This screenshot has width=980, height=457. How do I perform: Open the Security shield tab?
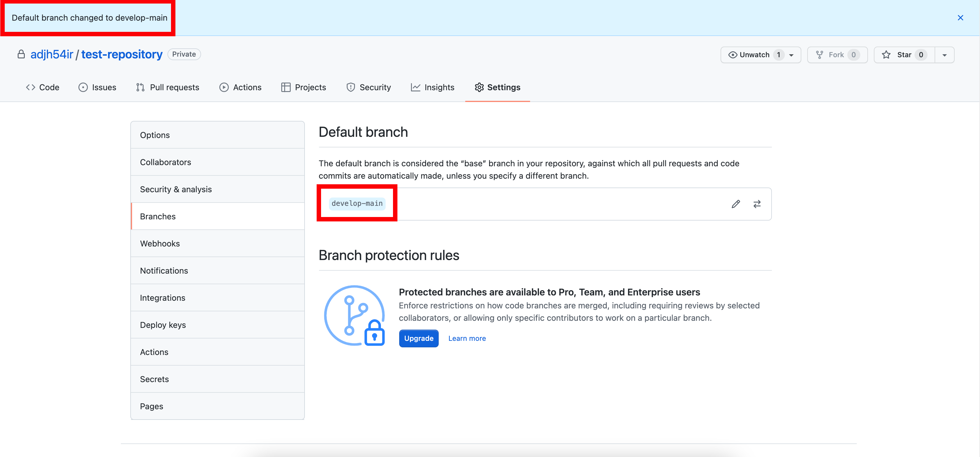[x=368, y=87]
